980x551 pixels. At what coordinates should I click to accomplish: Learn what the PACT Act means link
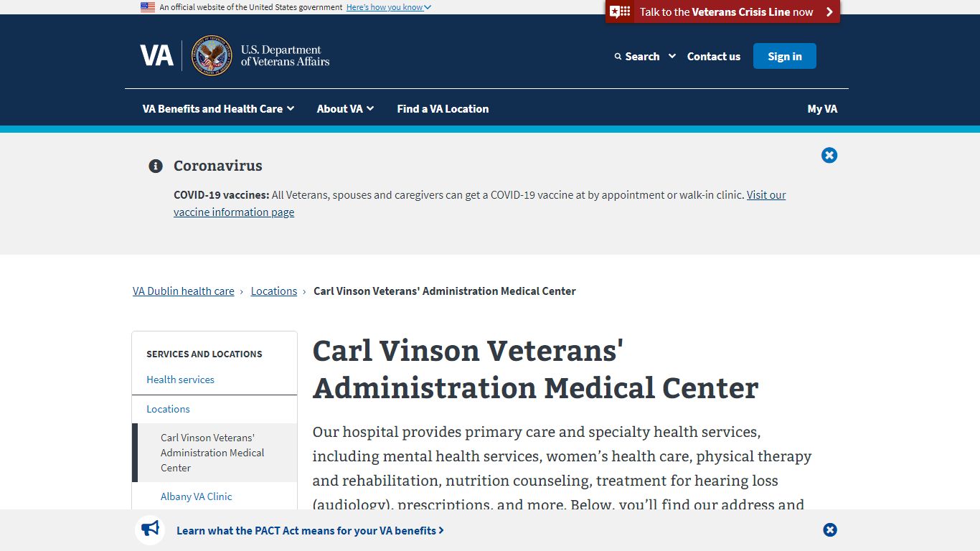tap(310, 531)
